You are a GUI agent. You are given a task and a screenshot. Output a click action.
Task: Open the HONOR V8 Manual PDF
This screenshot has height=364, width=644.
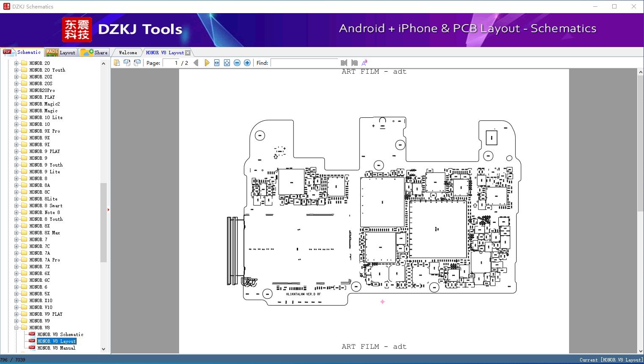point(56,348)
